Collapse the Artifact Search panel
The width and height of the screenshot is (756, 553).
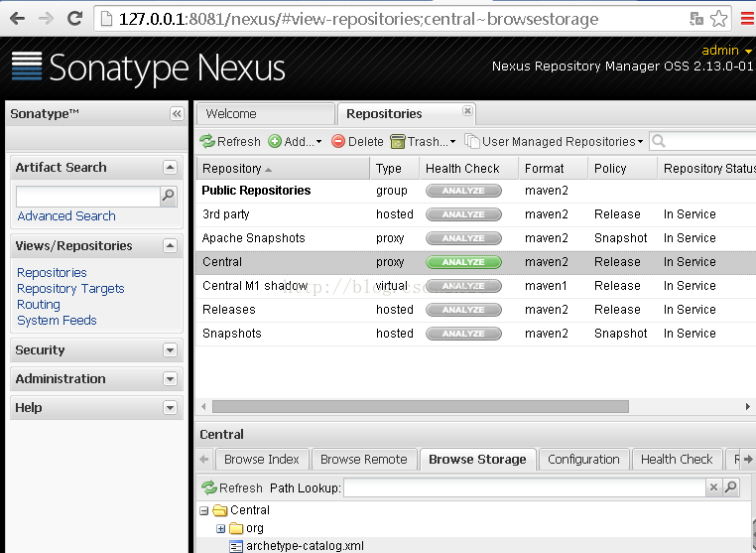170,168
